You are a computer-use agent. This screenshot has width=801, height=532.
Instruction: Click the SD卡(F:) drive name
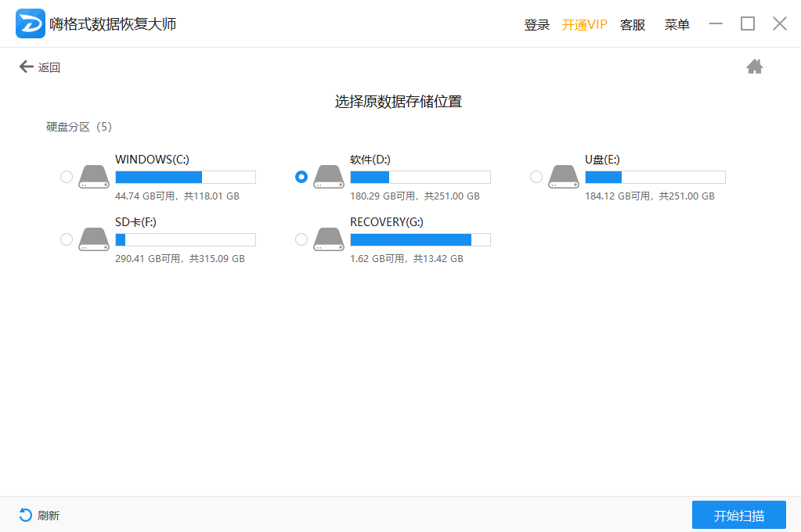tap(136, 222)
